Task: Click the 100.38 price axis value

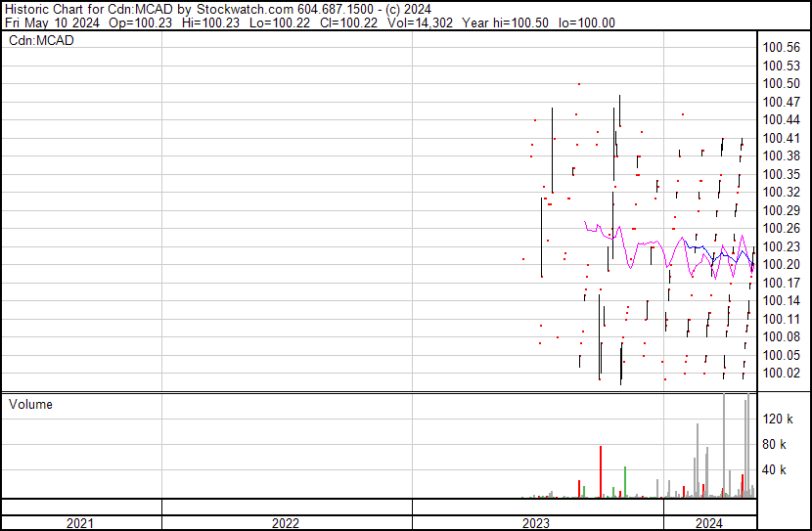Action: point(782,156)
